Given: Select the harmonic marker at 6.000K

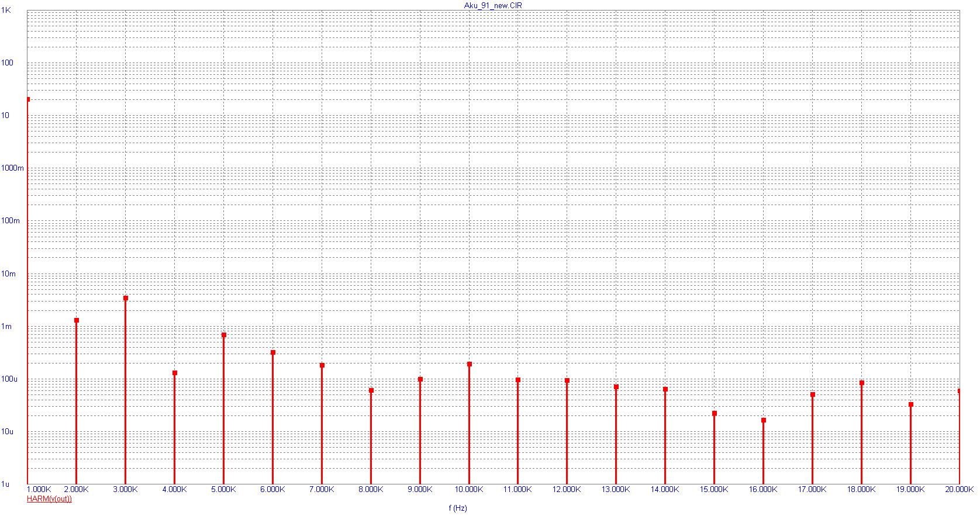Looking at the screenshot, I should [273, 352].
